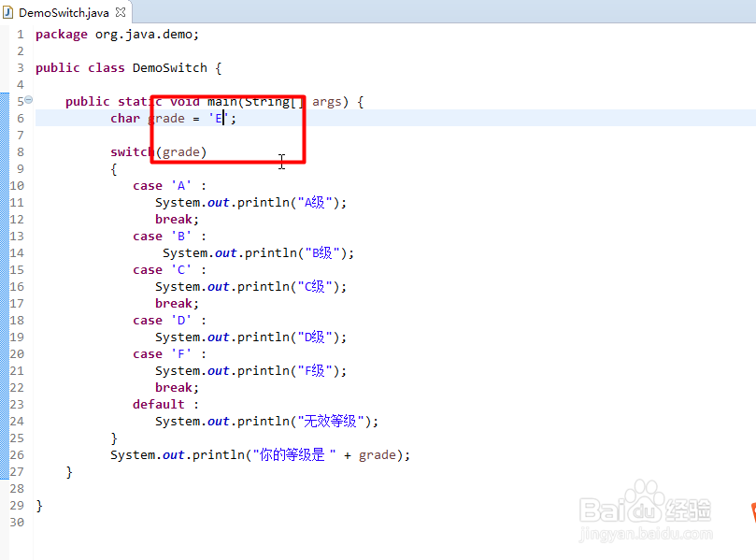Viewport: 756px width, 560px height.
Task: Click case 'C' label
Action: (169, 270)
